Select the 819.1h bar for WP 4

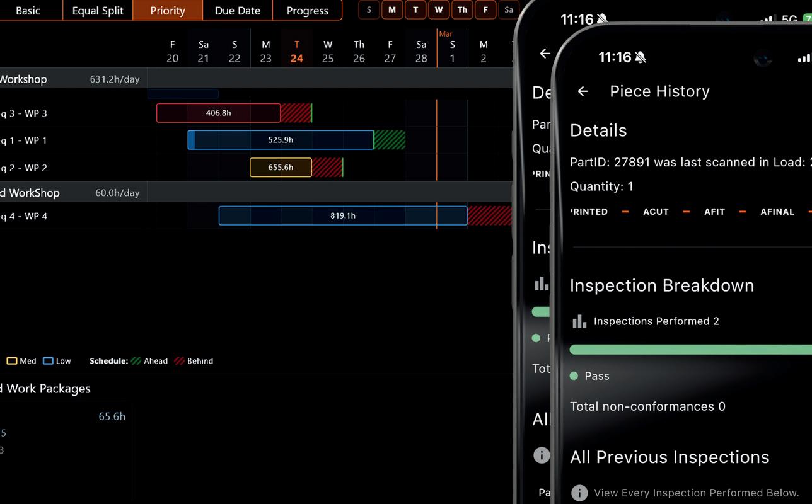[343, 215]
